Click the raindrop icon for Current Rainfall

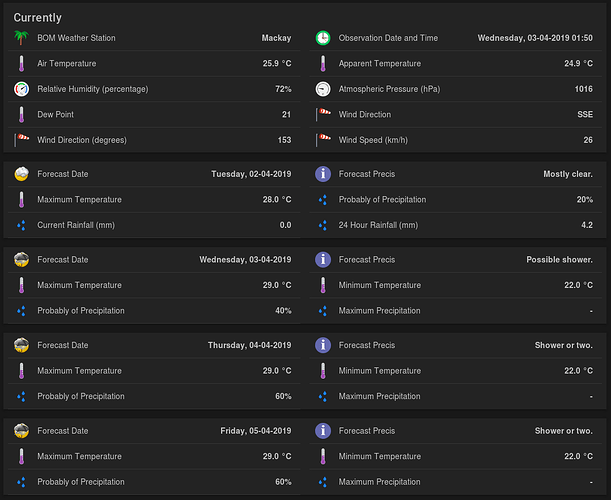[21, 225]
